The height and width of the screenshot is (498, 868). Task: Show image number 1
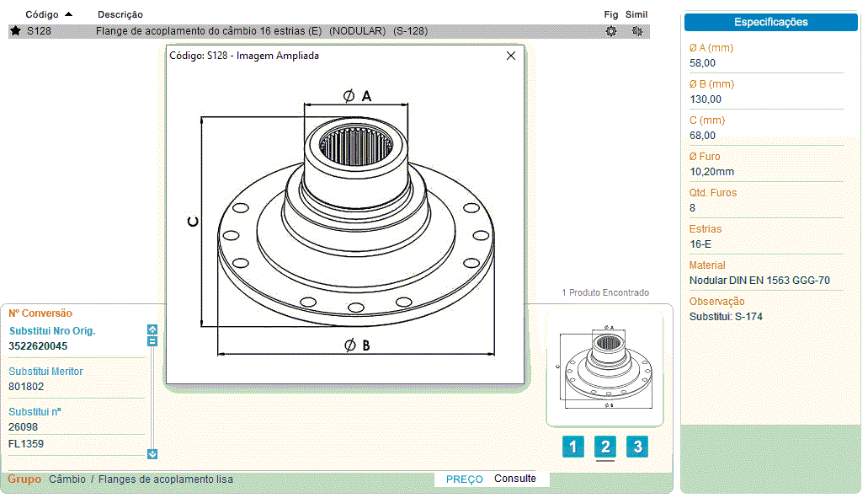pos(572,447)
